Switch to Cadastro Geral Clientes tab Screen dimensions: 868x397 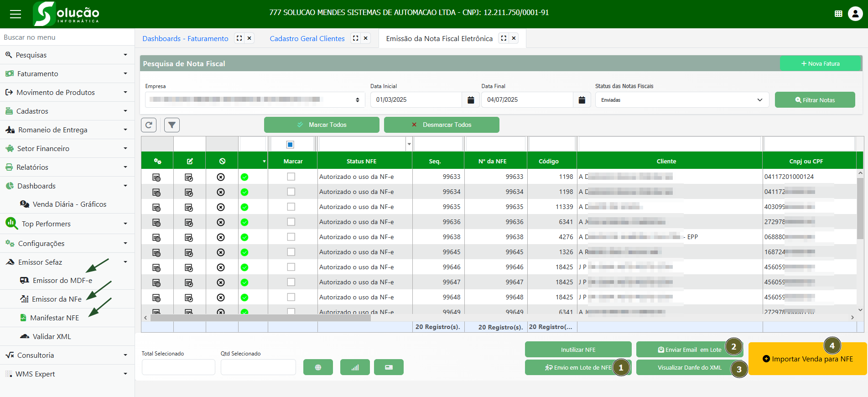307,39
